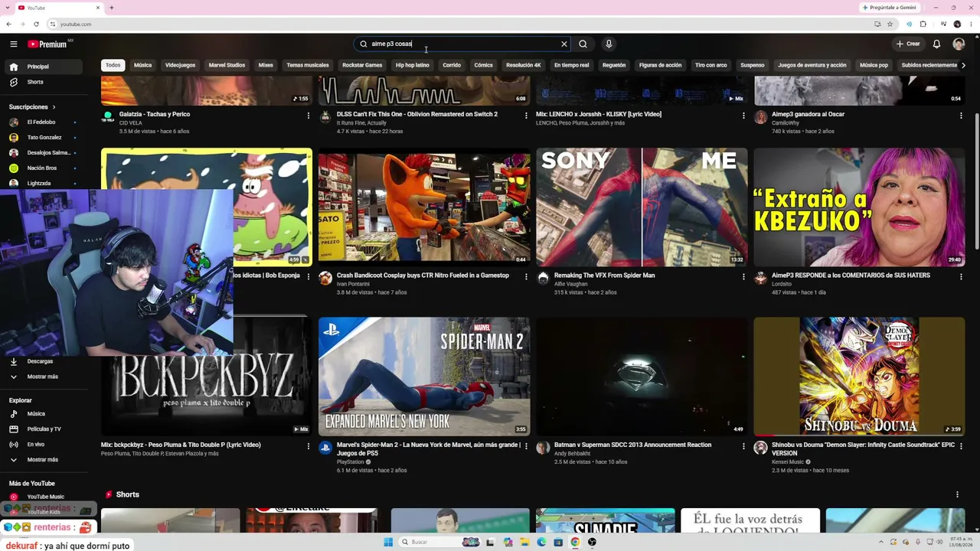Open options menu for Remaking The VFX video
Screen dimensions: 980x551
(743, 277)
